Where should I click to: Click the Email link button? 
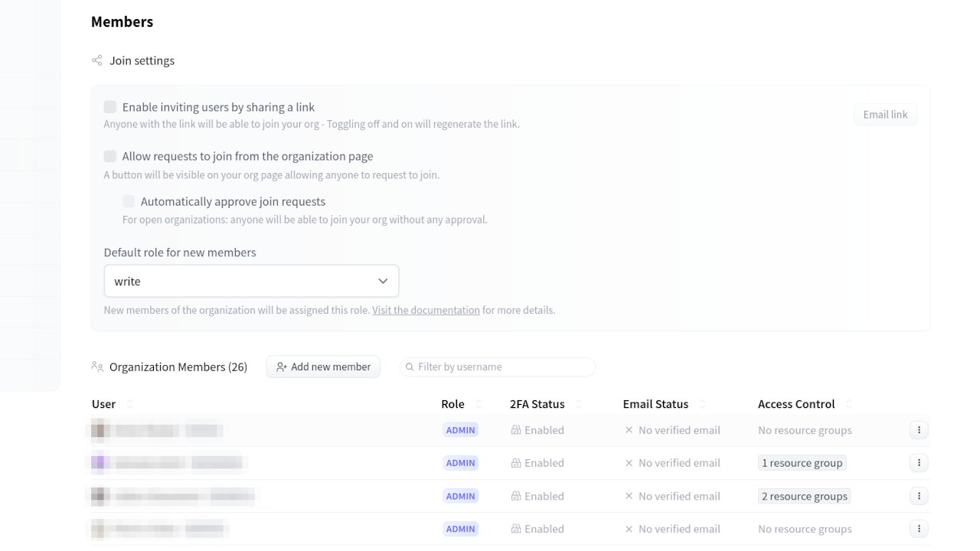click(885, 115)
